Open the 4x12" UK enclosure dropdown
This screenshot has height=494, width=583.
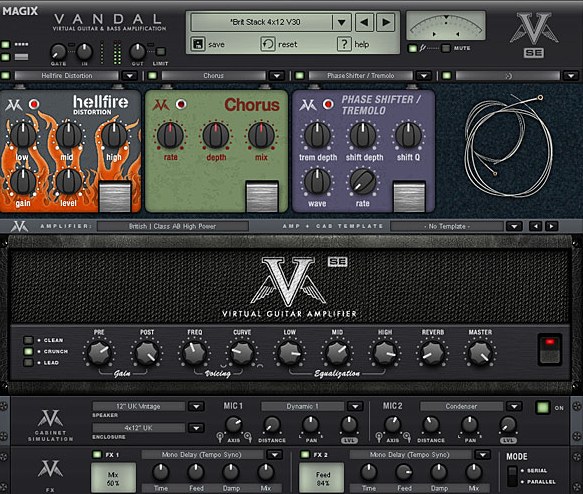[196, 428]
